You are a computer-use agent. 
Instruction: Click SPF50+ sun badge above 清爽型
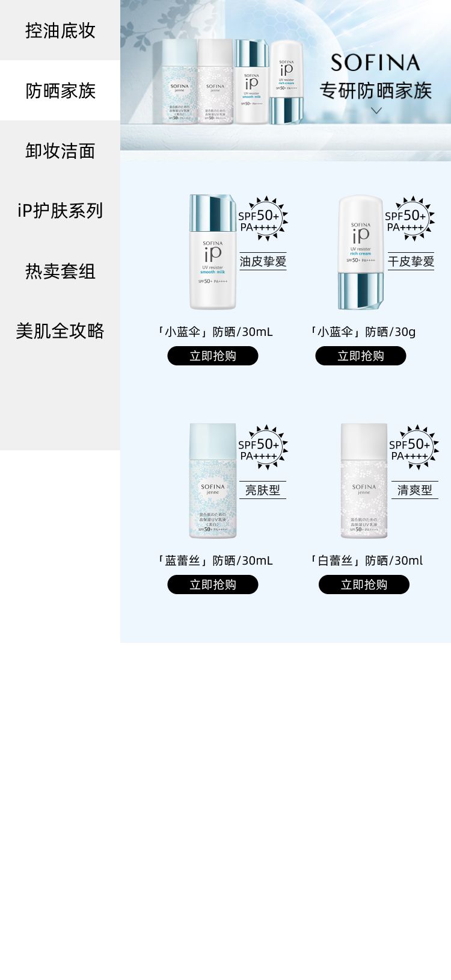(414, 447)
